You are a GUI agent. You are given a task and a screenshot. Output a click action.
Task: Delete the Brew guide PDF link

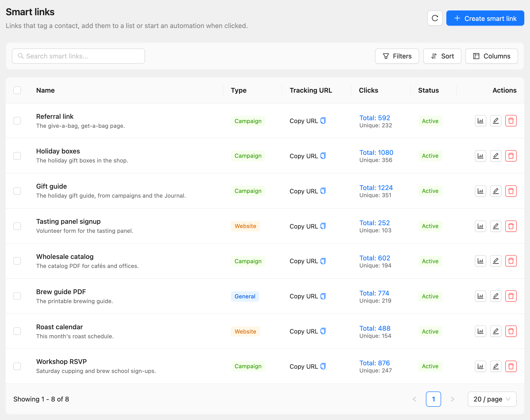511,296
